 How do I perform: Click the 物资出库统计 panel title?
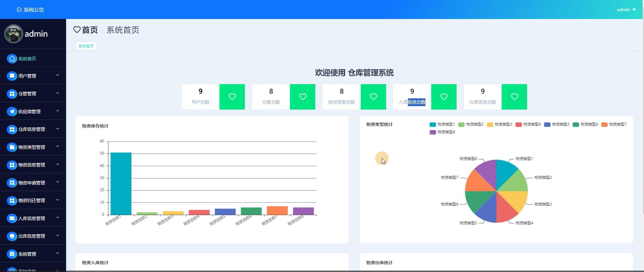379,263
